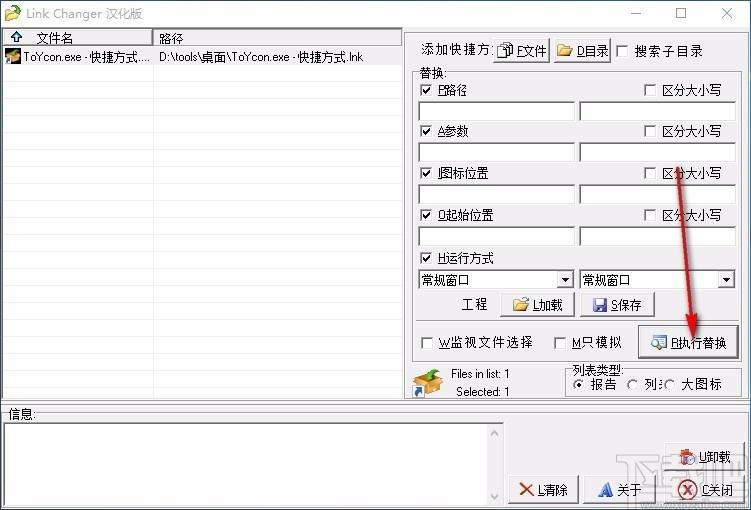Screen dimensions: 751x510
Task: Click the 'Files in list: 1' text
Action: click(x=480, y=374)
